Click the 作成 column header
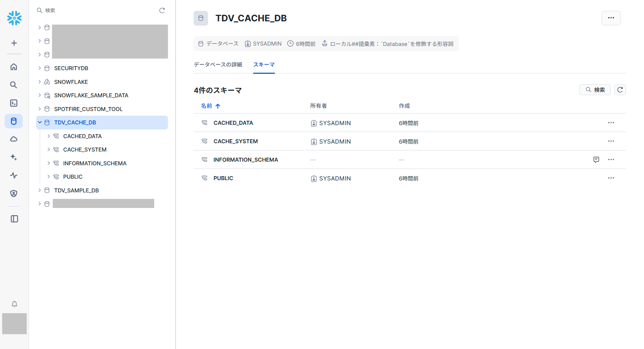 (405, 106)
